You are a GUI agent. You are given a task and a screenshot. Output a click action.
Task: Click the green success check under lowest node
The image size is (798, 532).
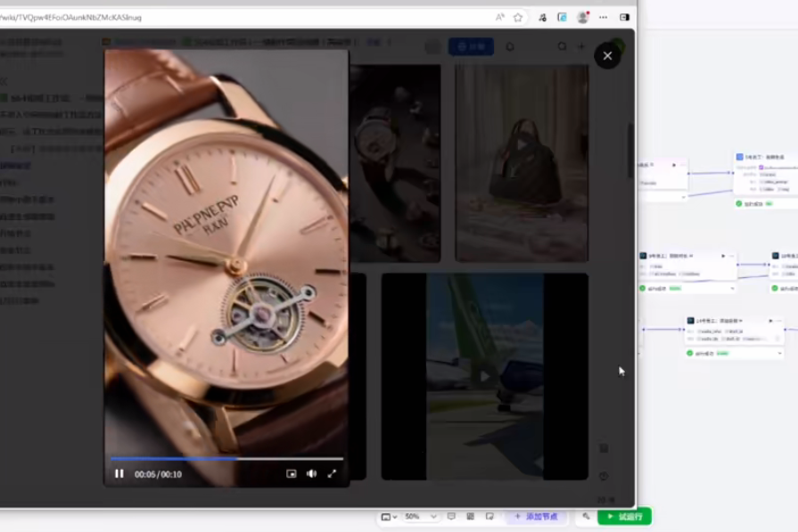pyautogui.click(x=690, y=354)
